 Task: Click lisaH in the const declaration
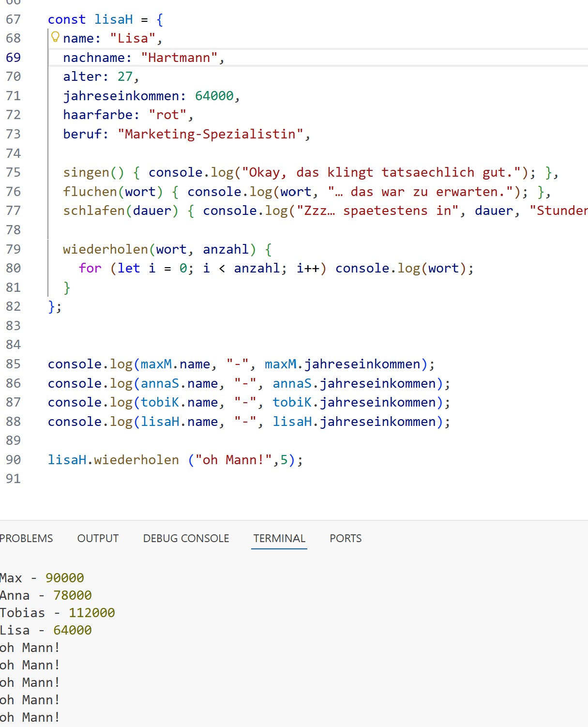(113, 19)
